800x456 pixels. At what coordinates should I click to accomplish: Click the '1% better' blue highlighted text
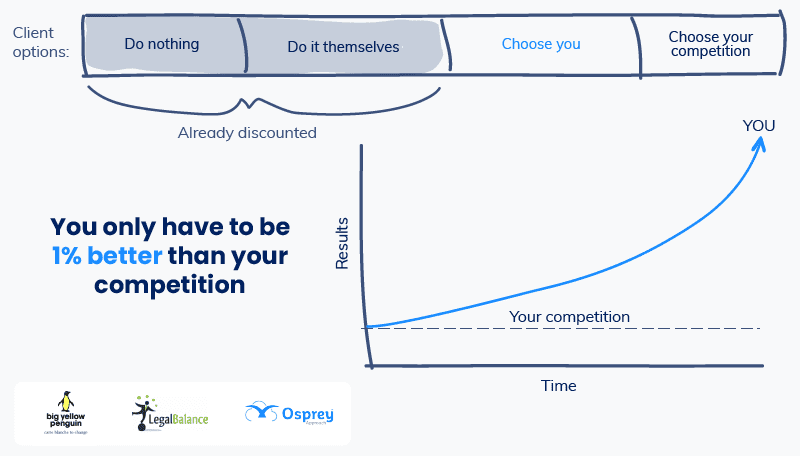pyautogui.click(x=107, y=256)
